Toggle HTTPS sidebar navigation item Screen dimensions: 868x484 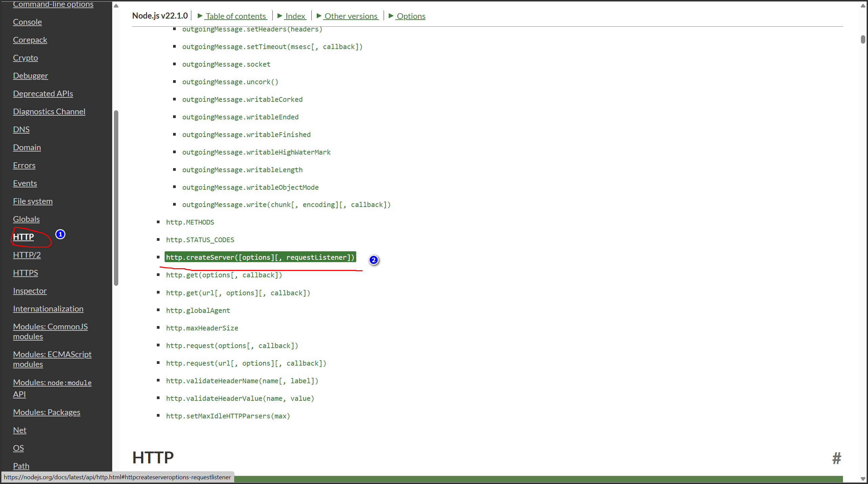26,272
